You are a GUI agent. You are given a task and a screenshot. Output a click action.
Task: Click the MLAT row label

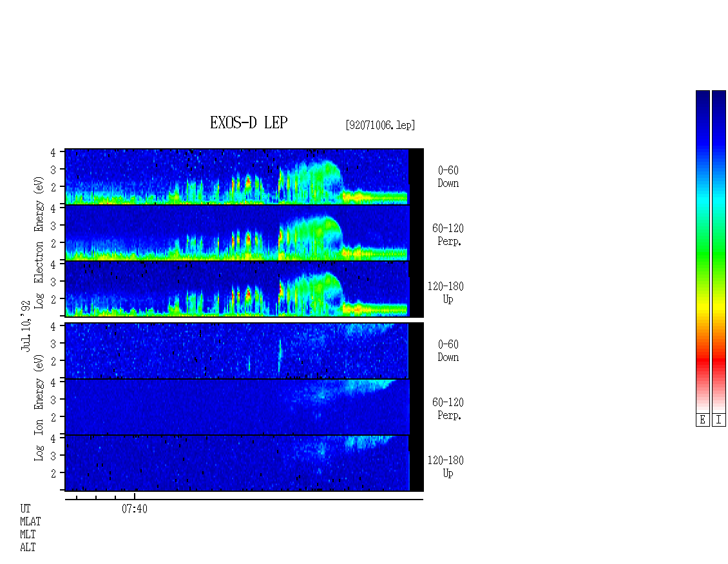pyautogui.click(x=30, y=521)
